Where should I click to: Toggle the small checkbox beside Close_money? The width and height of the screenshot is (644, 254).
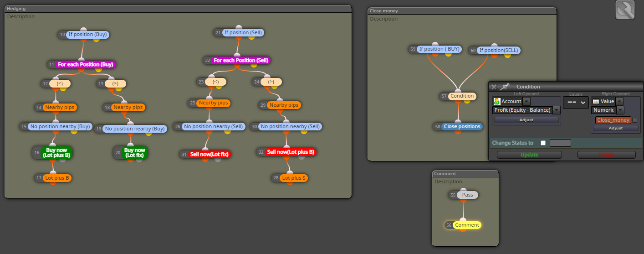634,120
